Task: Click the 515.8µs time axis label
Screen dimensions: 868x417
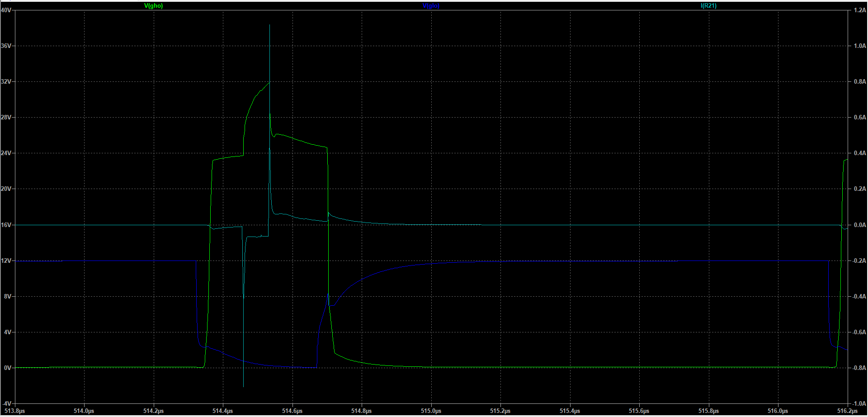Action: (709, 411)
